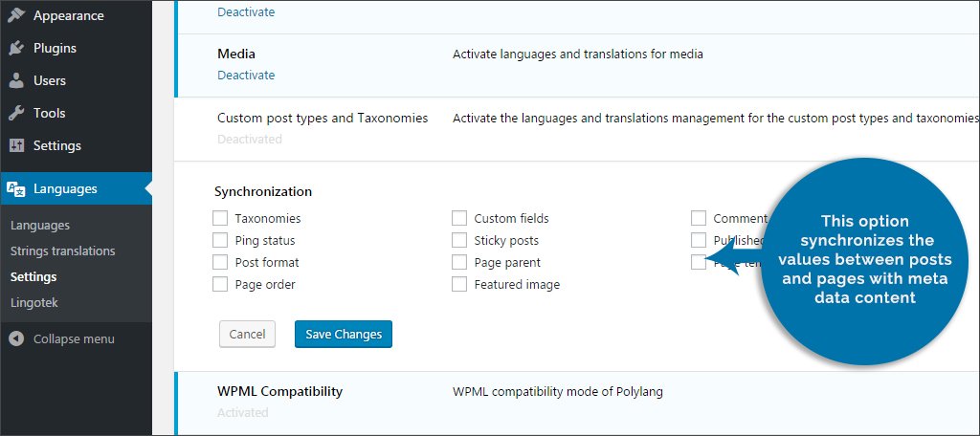Click the Media module title
The height and width of the screenshot is (436, 980).
pyautogui.click(x=236, y=54)
